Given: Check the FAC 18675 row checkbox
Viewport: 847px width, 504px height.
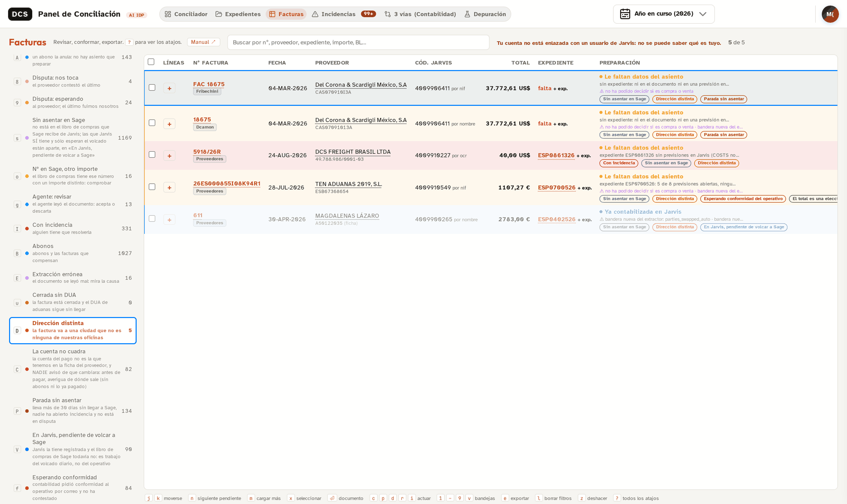Looking at the screenshot, I should (x=152, y=88).
